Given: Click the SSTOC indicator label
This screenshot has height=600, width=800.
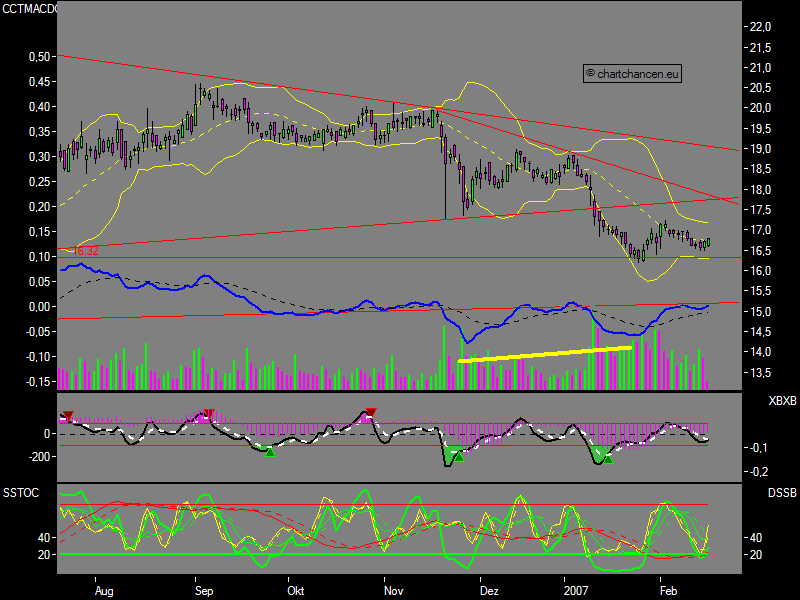Looking at the screenshot, I should pos(22,493).
